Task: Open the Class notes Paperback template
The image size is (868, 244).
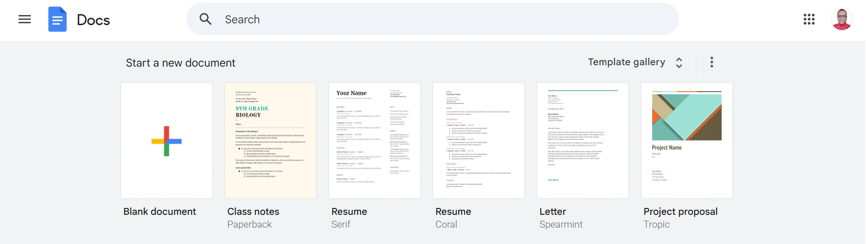Action: (x=271, y=140)
